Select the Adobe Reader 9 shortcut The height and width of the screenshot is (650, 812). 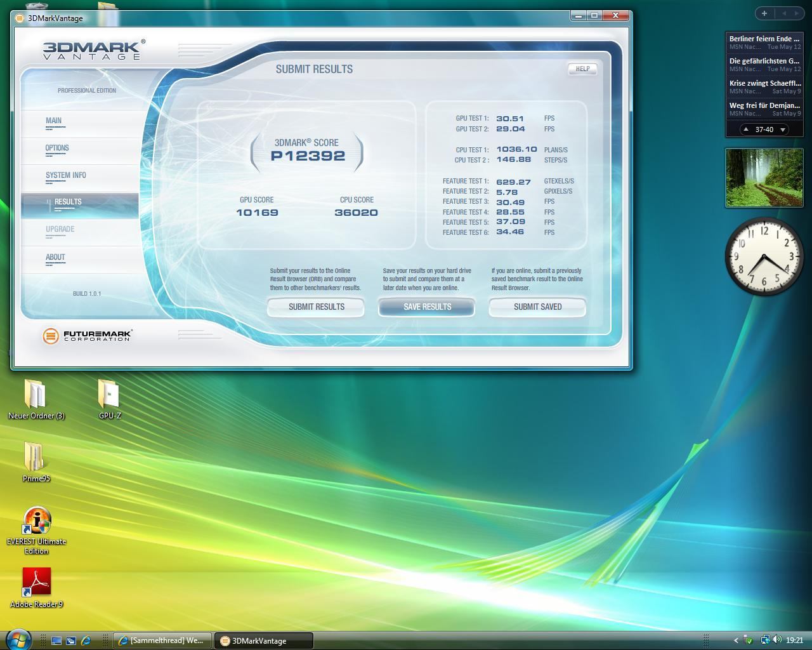[36, 588]
